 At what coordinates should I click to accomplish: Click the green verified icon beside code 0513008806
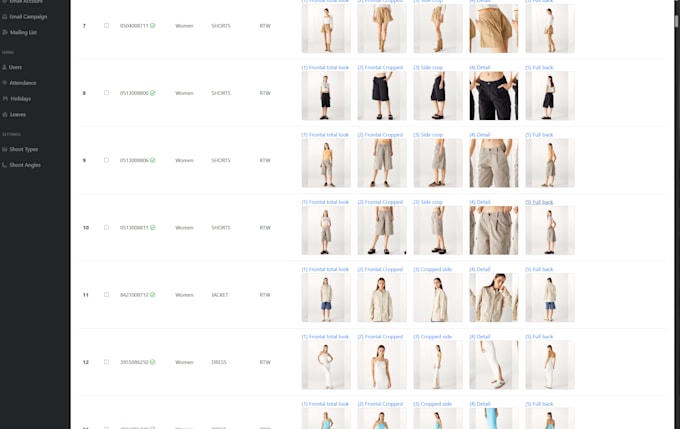[x=153, y=160]
